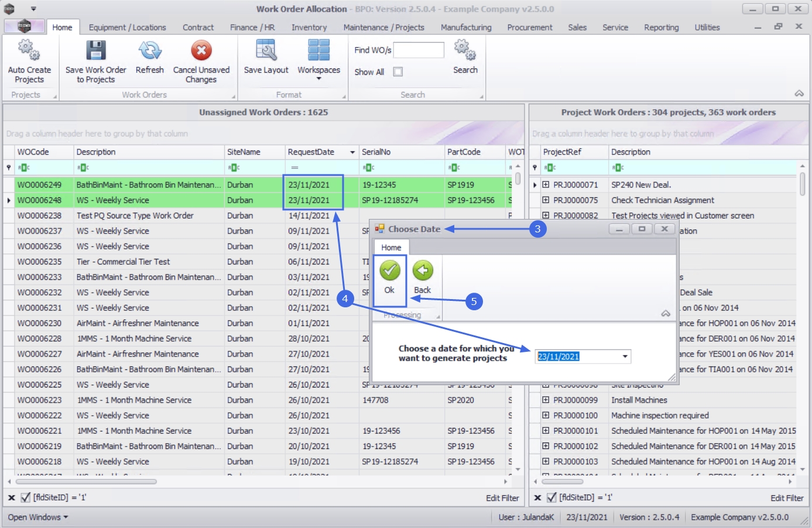This screenshot has width=812, height=528.
Task: Open the application menu logo button
Action: click(x=24, y=26)
